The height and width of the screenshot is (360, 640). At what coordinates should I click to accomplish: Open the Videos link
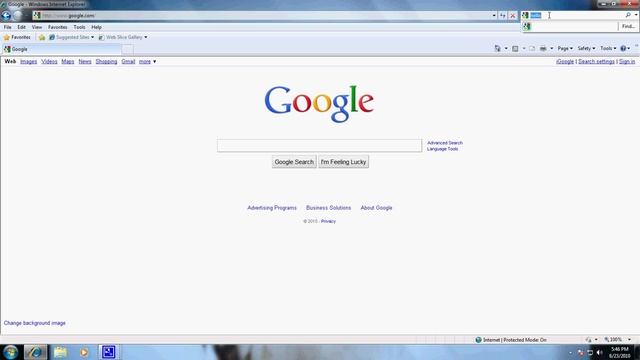(49, 62)
